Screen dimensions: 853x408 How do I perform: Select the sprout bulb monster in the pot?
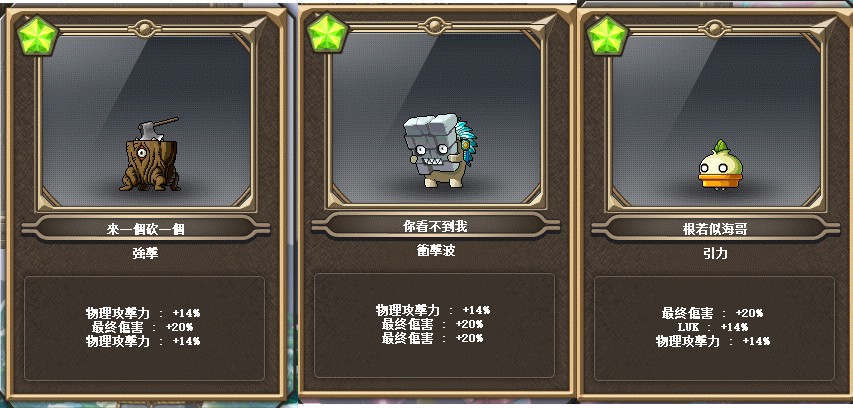[x=721, y=165]
